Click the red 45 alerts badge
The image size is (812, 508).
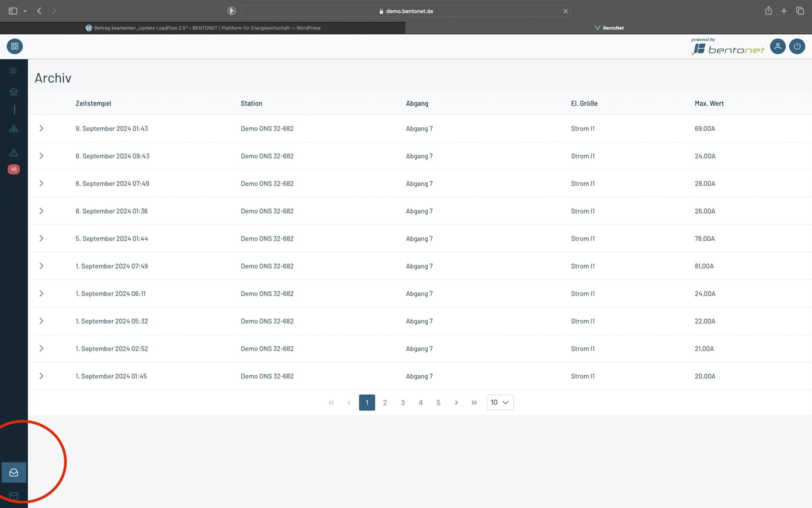click(x=14, y=169)
